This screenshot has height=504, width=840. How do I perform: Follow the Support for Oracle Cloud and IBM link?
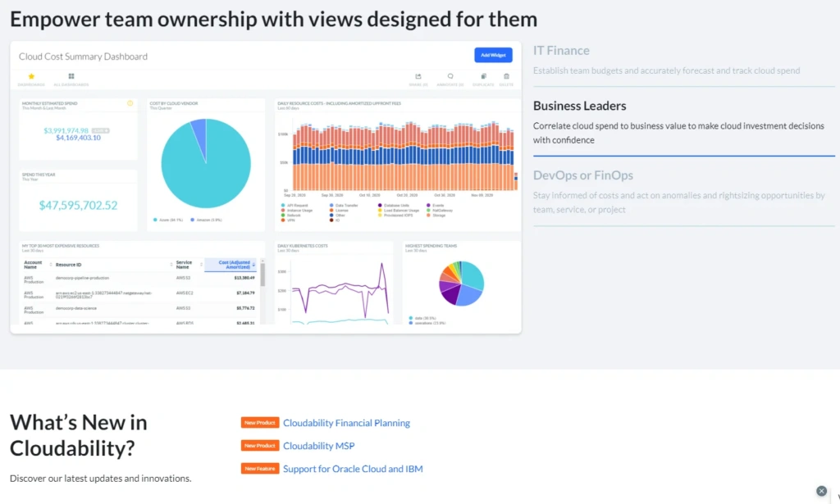point(353,469)
